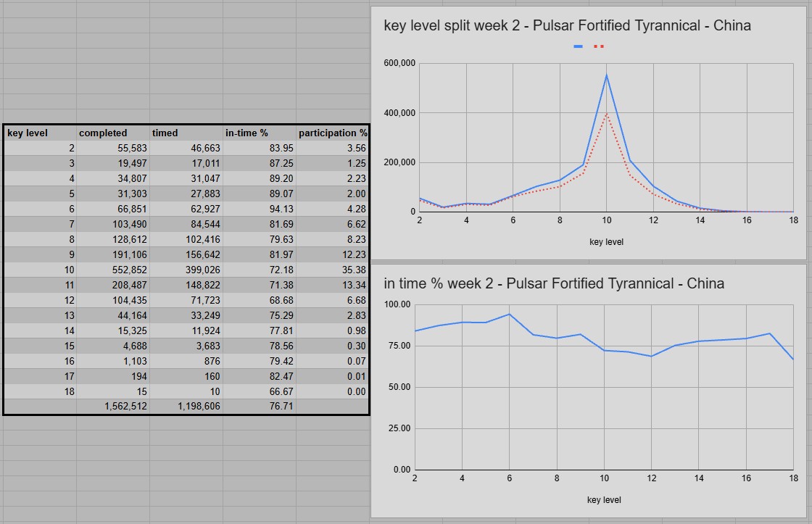
Task: Select the timed total cell 1,198,606
Action: tap(186, 407)
